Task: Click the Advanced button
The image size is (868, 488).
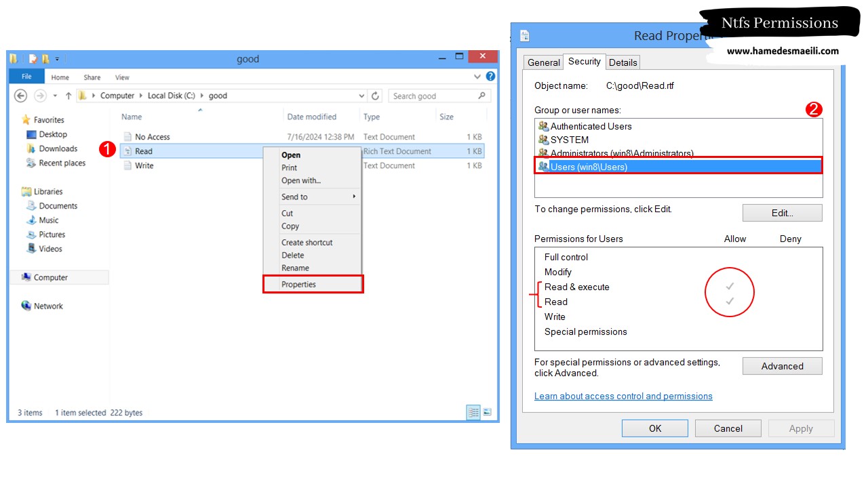Action: (782, 366)
